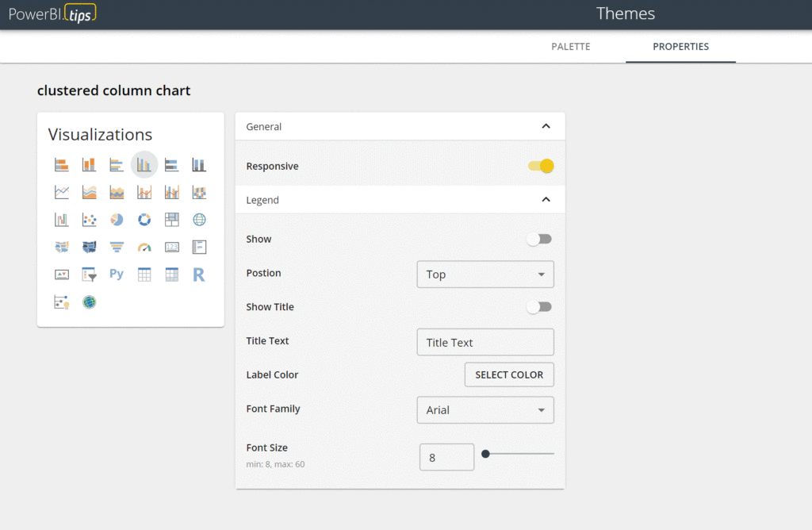Select the 100% stacked bar chart icon

pyautogui.click(x=171, y=165)
